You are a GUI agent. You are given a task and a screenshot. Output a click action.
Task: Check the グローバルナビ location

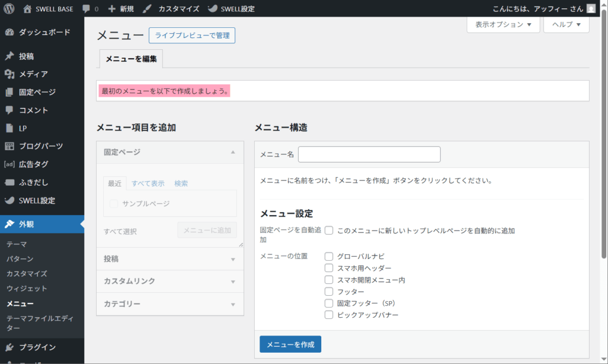329,257
